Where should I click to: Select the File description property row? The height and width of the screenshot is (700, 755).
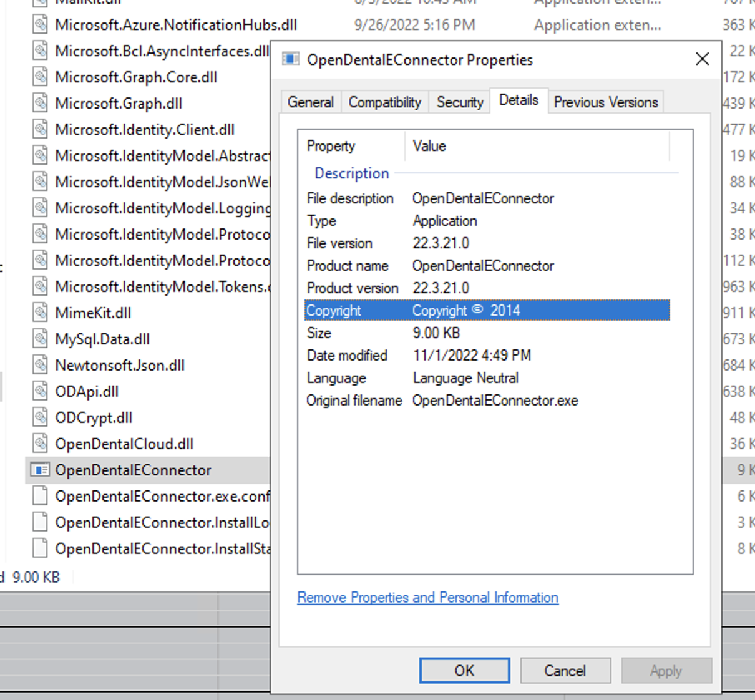[x=487, y=198]
